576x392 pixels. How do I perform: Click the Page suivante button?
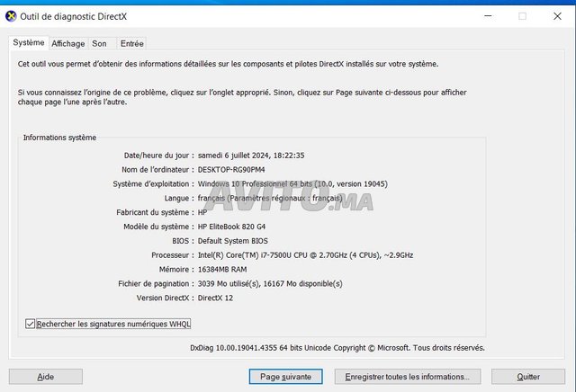tap(286, 377)
